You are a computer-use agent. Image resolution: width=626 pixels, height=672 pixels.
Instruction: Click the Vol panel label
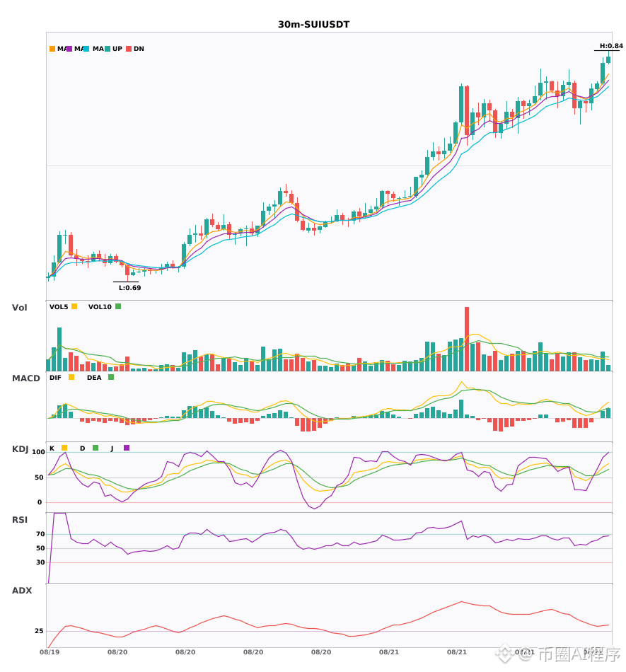click(19, 308)
